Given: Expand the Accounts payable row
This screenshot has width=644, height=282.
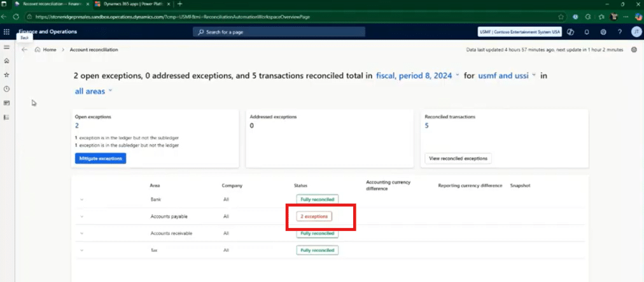Looking at the screenshot, I should point(81,216).
